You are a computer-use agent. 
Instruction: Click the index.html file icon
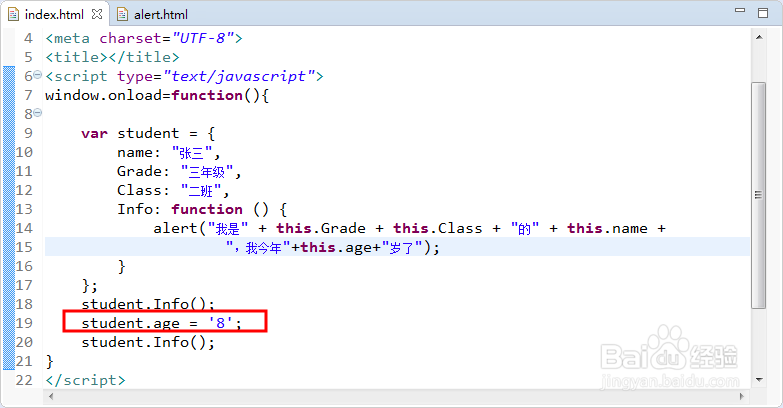click(x=13, y=14)
